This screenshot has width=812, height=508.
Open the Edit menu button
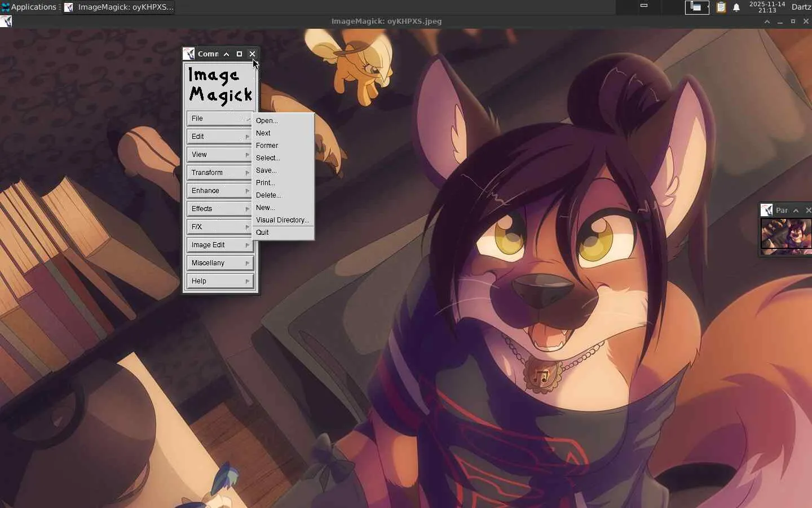(219, 137)
